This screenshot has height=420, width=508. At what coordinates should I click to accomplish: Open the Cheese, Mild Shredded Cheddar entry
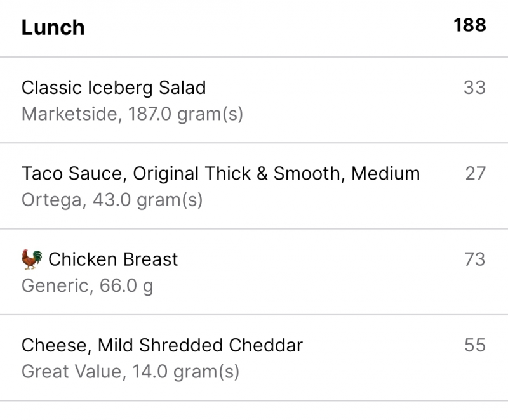162,345
